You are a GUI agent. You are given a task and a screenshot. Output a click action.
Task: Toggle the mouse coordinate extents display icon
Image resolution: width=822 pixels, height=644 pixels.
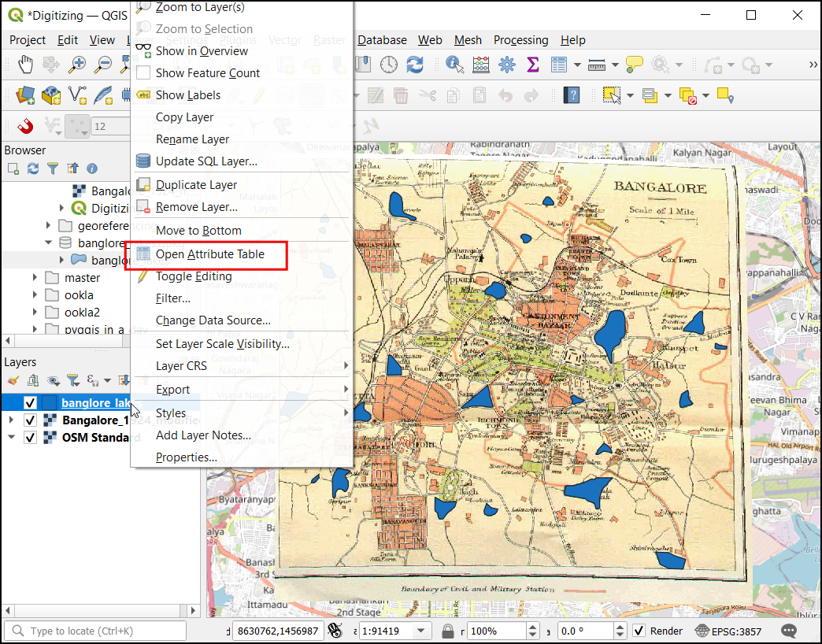tap(335, 631)
